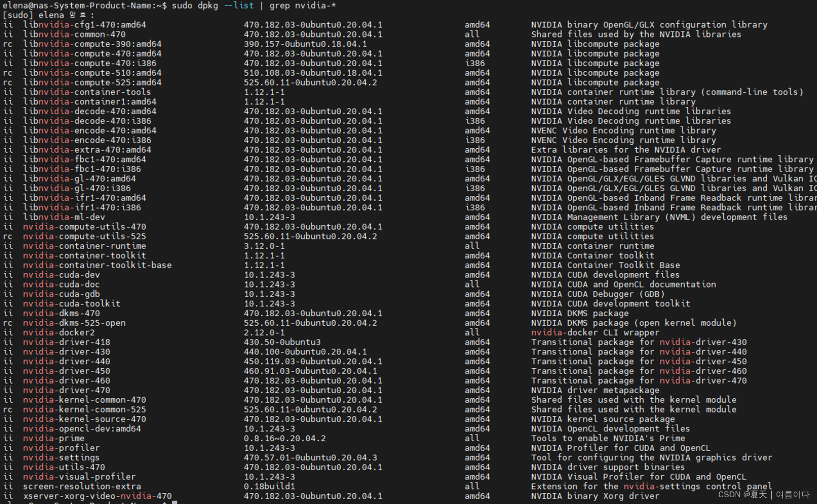Screen dimensions: 817x504
Task: Click xserver-xorg-video-nvidia-470 package name
Action: tap(97, 497)
